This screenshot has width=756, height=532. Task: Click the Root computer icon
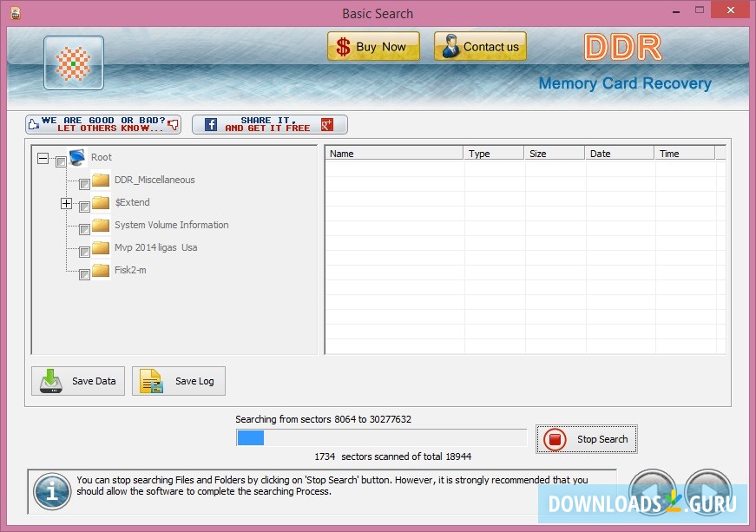pos(77,157)
